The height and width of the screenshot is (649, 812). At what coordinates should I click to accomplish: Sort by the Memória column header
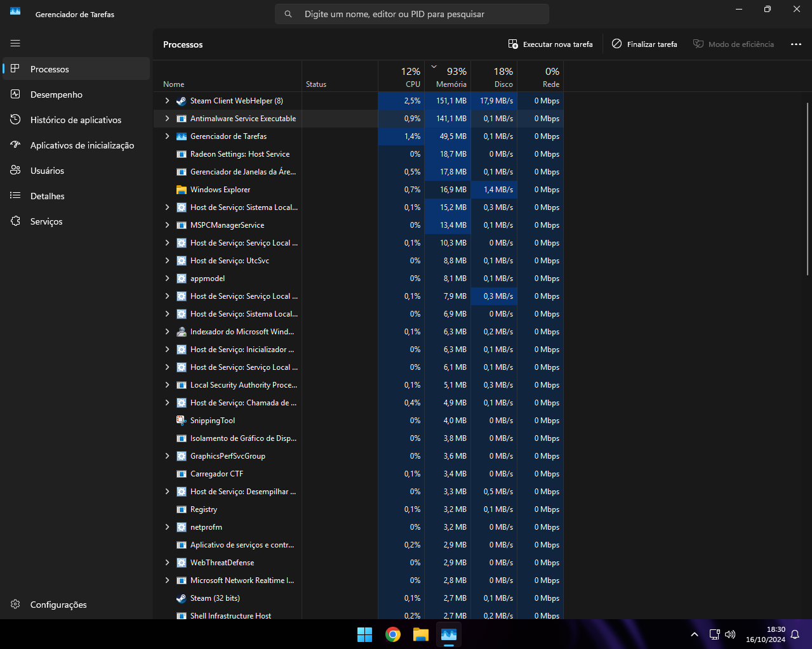[x=448, y=76]
